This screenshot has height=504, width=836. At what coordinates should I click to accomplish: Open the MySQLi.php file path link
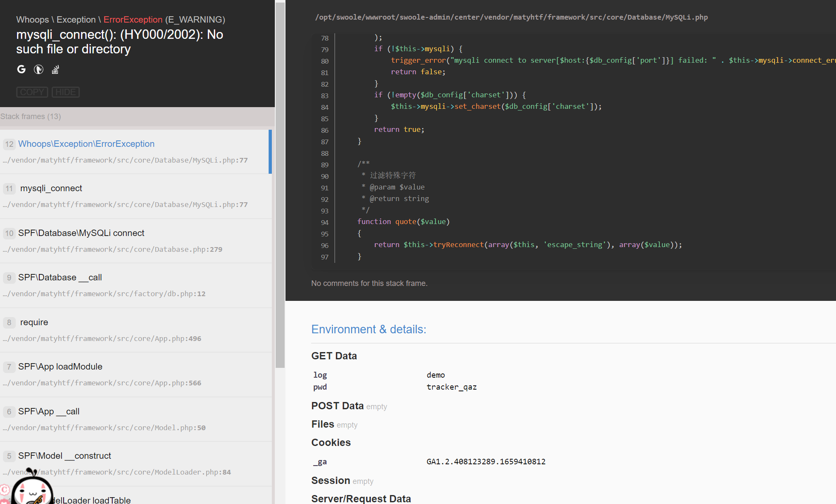511,17
